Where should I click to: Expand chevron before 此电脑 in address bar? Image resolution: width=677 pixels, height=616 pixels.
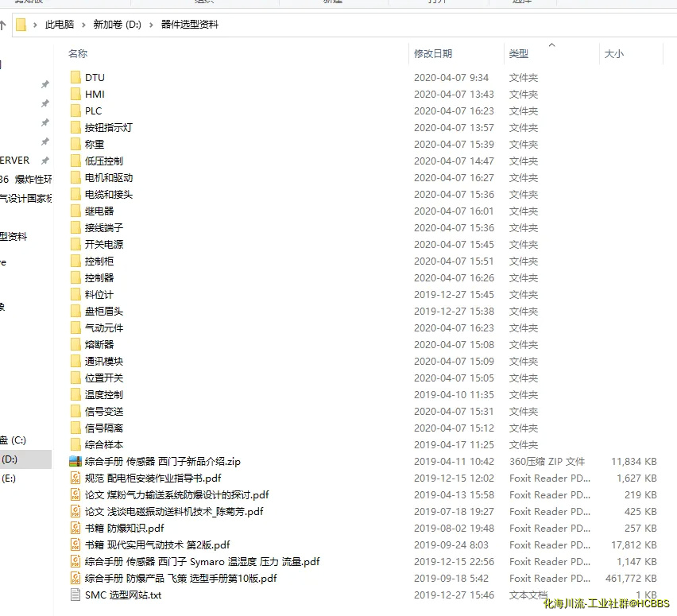click(x=36, y=25)
